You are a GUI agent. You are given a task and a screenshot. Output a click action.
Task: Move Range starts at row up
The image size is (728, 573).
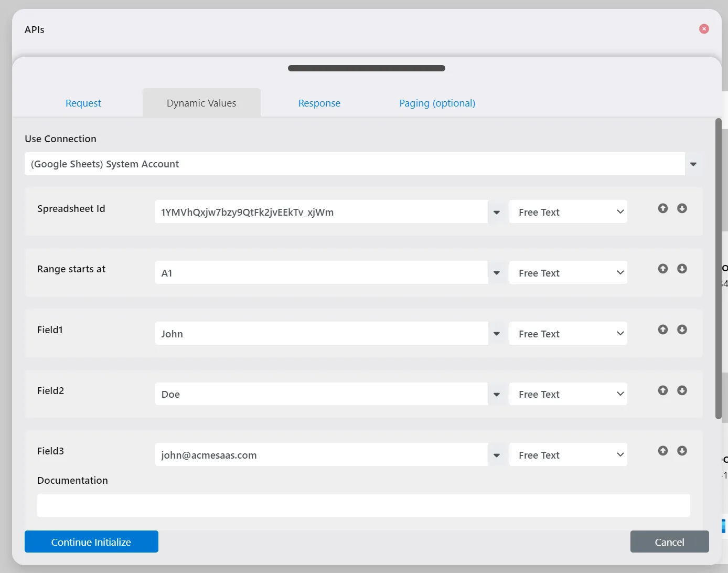coord(663,269)
